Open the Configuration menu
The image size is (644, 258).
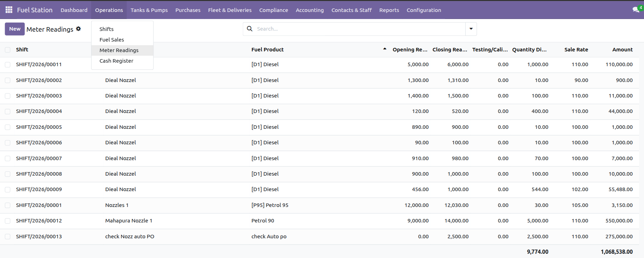point(424,10)
